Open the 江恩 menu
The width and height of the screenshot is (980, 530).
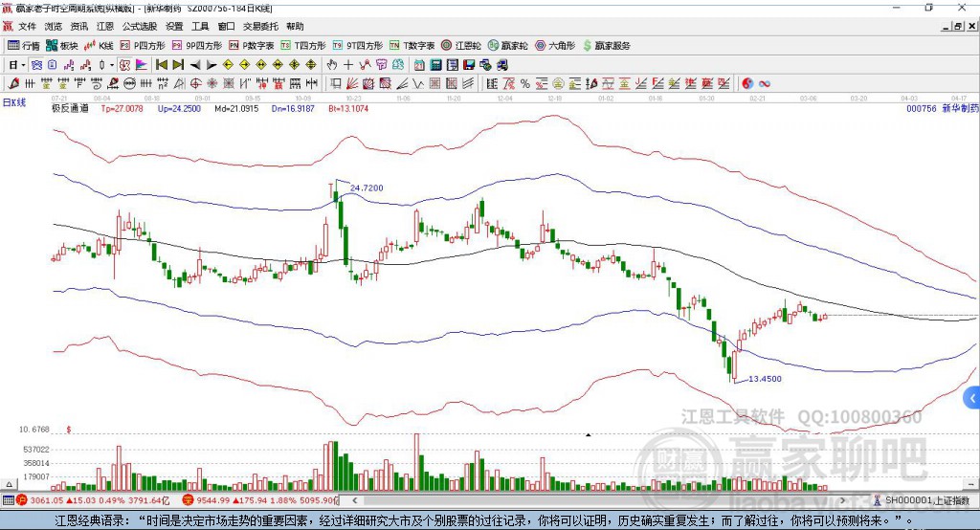105,26
